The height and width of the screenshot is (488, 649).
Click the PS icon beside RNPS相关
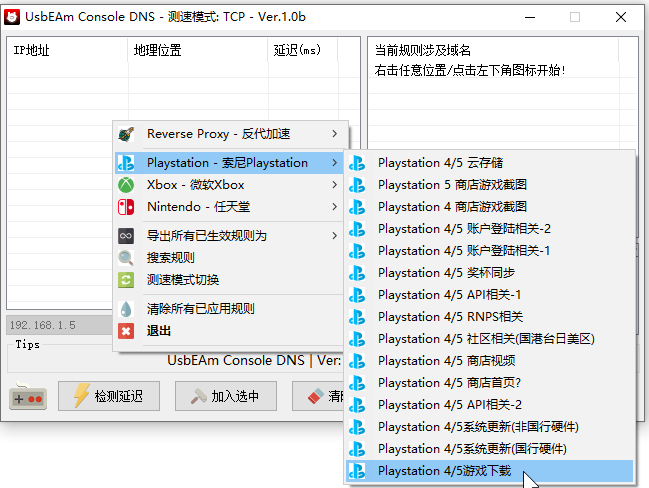[357, 317]
